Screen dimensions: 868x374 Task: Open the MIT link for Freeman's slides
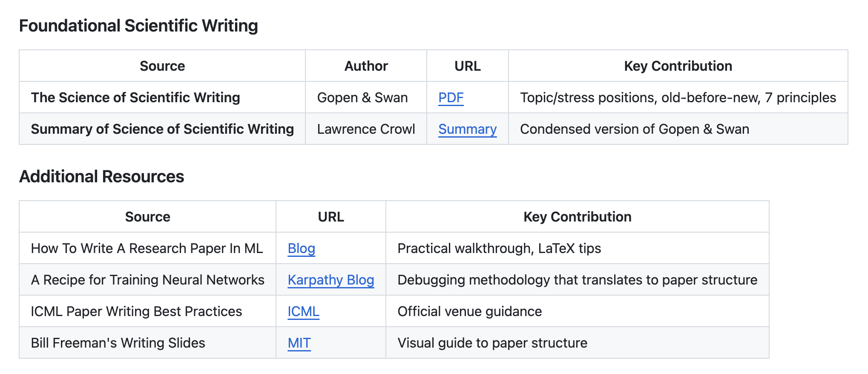(299, 343)
